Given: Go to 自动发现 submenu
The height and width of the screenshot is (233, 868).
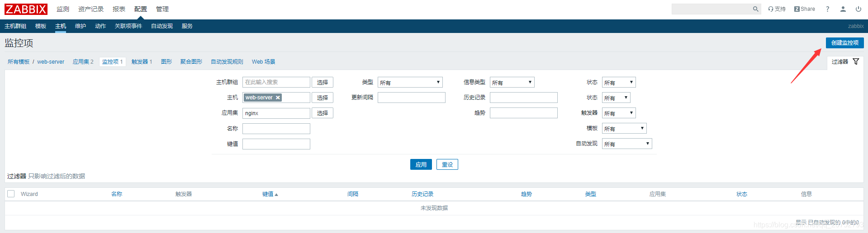Looking at the screenshot, I should (162, 26).
